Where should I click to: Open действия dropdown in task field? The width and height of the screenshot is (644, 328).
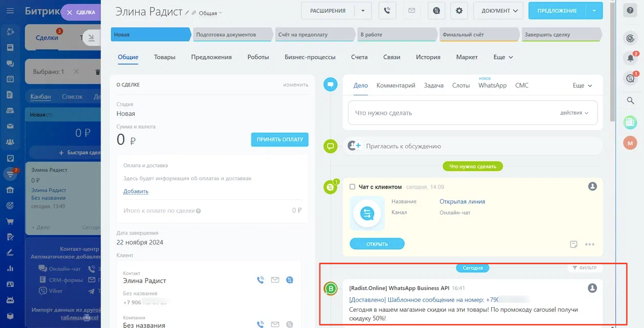click(x=574, y=113)
